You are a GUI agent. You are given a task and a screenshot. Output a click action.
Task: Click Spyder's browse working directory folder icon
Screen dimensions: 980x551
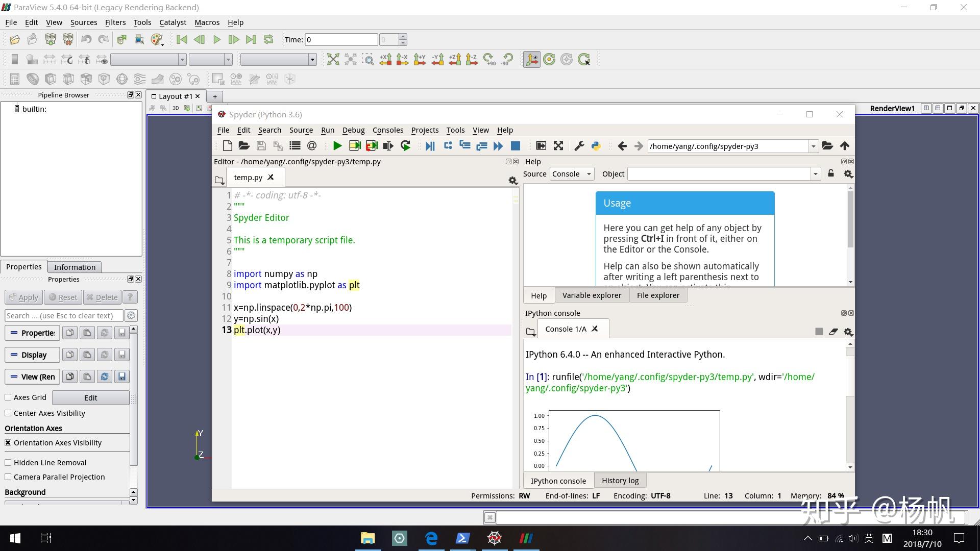tap(827, 146)
